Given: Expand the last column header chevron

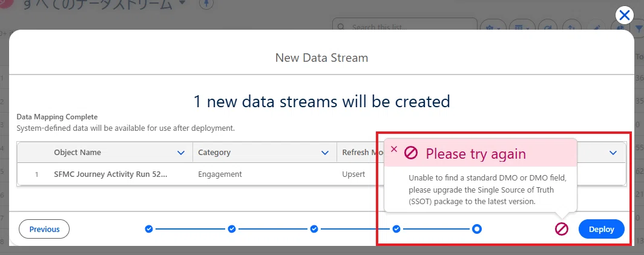Looking at the screenshot, I should 613,153.
